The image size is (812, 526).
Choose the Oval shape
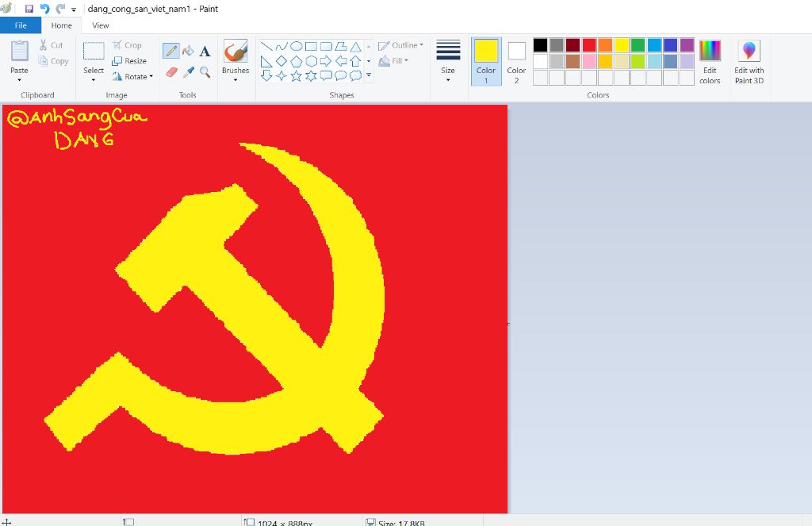tap(297, 47)
